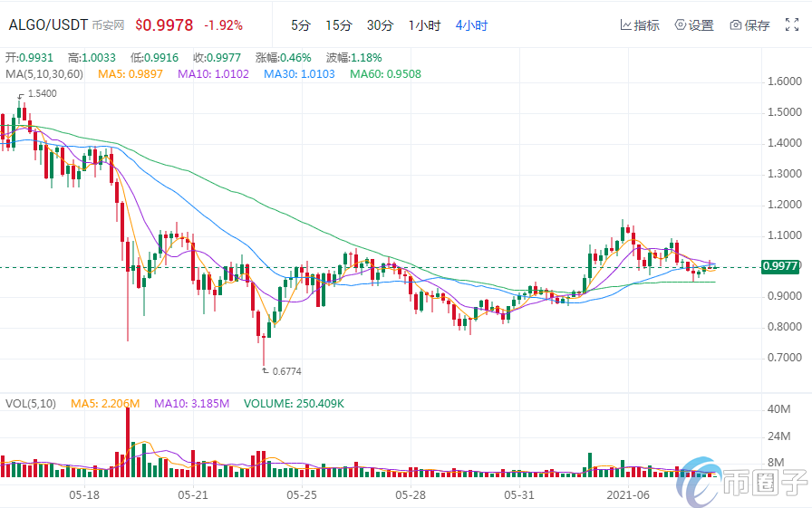
Task: Select the 1小时 interval
Action: pyautogui.click(x=424, y=25)
